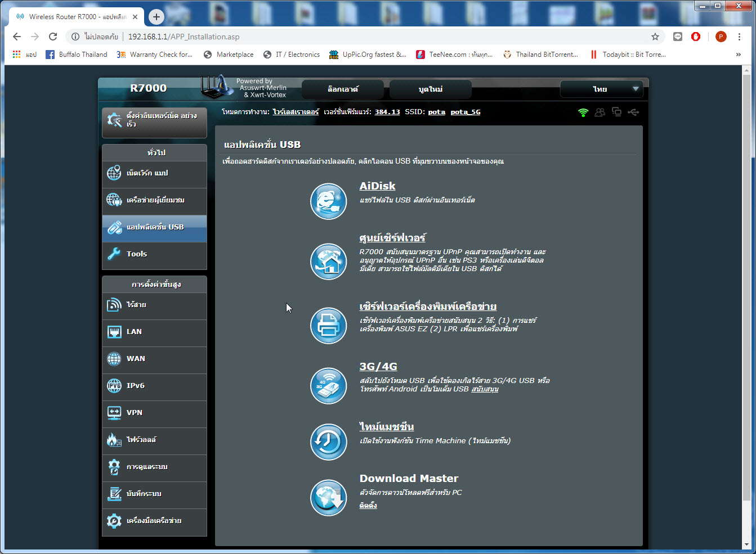This screenshot has width=756, height=554.
Task: Open the Warranty Check bookmark
Action: coord(154,55)
